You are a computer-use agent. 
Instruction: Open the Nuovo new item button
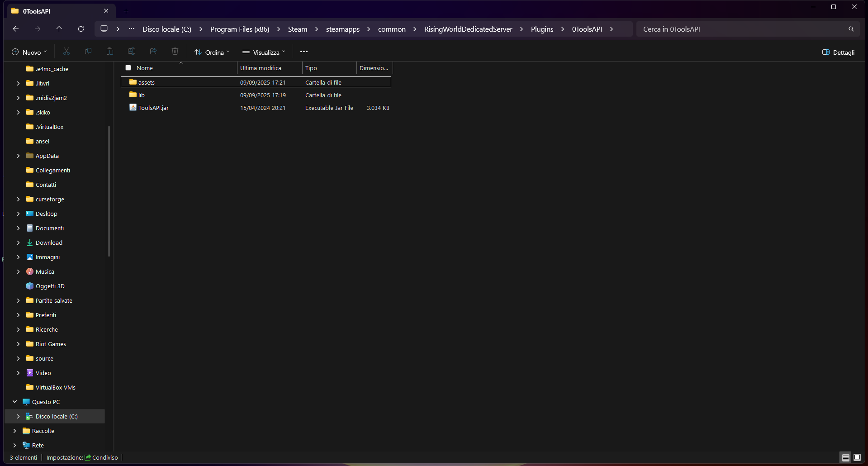[29, 52]
